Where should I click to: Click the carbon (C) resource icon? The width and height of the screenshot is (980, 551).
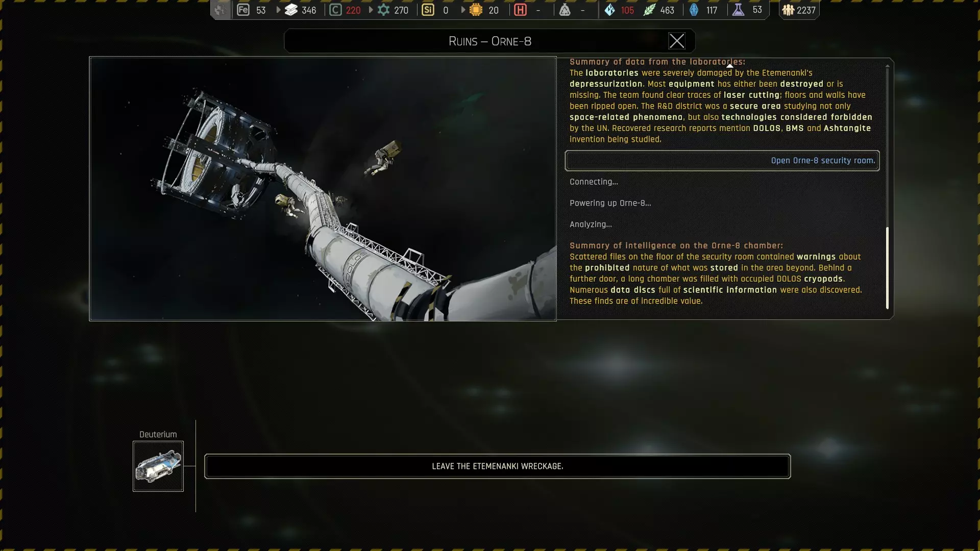click(335, 10)
